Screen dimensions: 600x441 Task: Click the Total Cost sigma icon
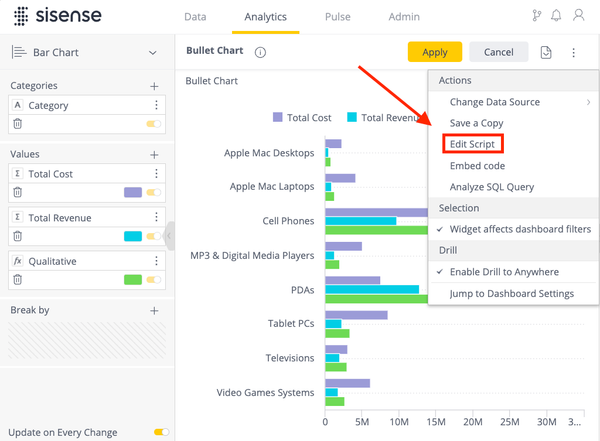18,173
